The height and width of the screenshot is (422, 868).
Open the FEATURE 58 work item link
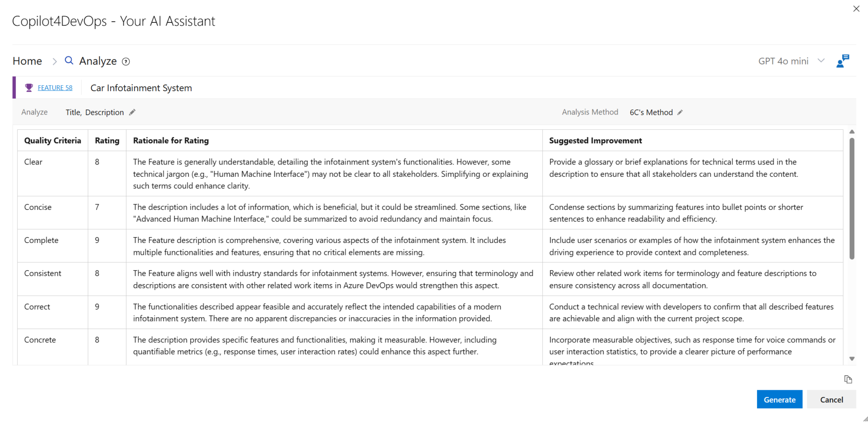[55, 87]
